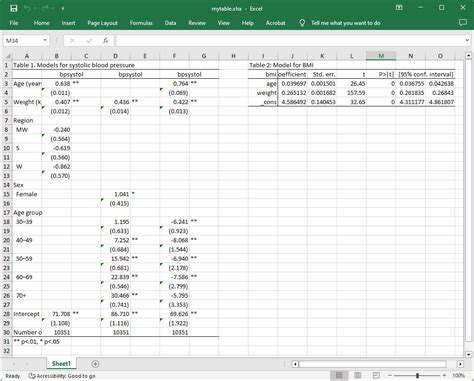Open Ribbon Display Options icon
Image resolution: width=474 pixels, height=381 pixels.
(399, 8)
